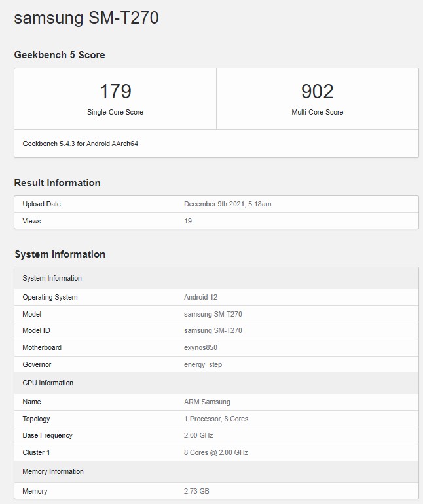This screenshot has width=423, height=504.
Task: Select the Multi-Core Score label
Action: coord(317,112)
